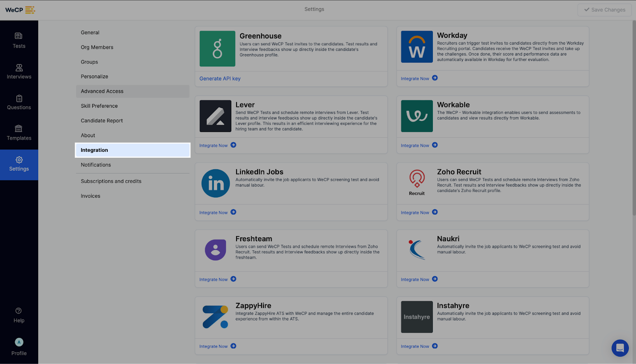Open the General settings menu item

tap(133, 33)
